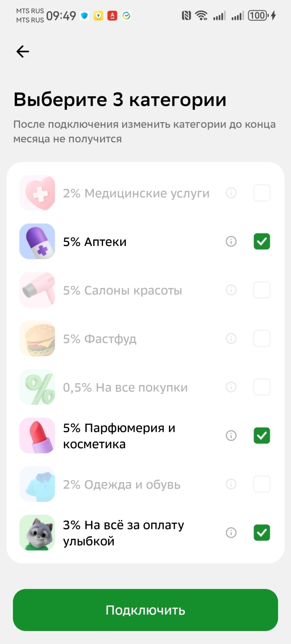Click the hairdryer icon for Салоны красоты

[x=37, y=290]
